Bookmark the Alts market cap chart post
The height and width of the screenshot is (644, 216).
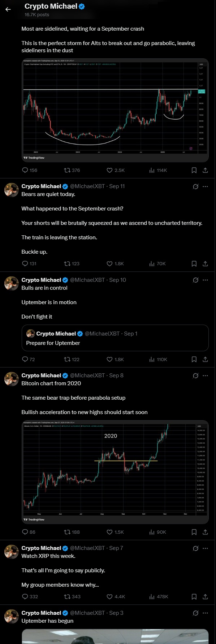pos(194,170)
